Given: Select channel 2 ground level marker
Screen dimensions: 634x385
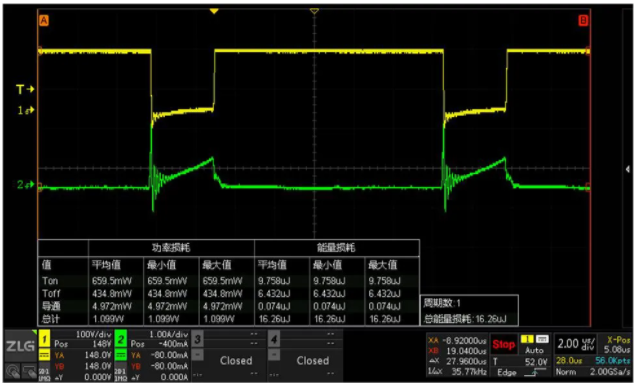Looking at the screenshot, I should pyautogui.click(x=26, y=185).
